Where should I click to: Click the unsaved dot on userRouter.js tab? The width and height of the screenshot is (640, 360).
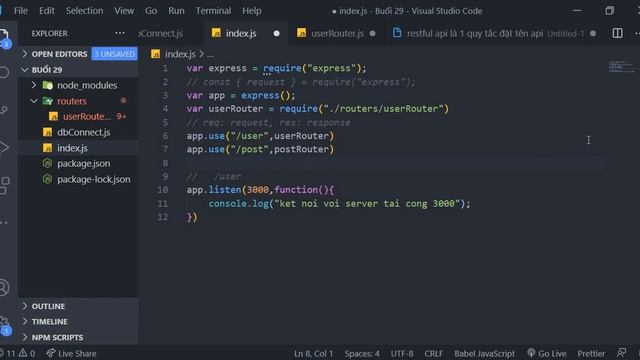(x=372, y=33)
